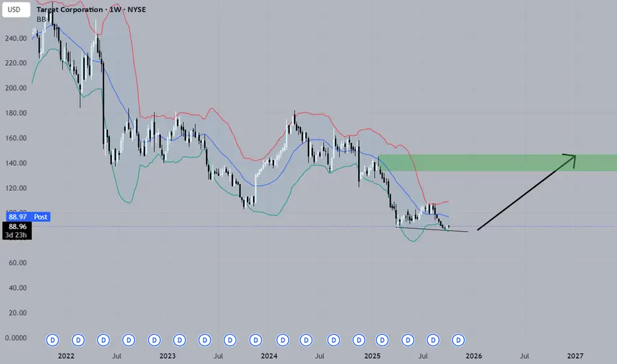The height and width of the screenshot is (364, 617).
Task: Open the May 2023 dividend marker
Action: (205, 340)
